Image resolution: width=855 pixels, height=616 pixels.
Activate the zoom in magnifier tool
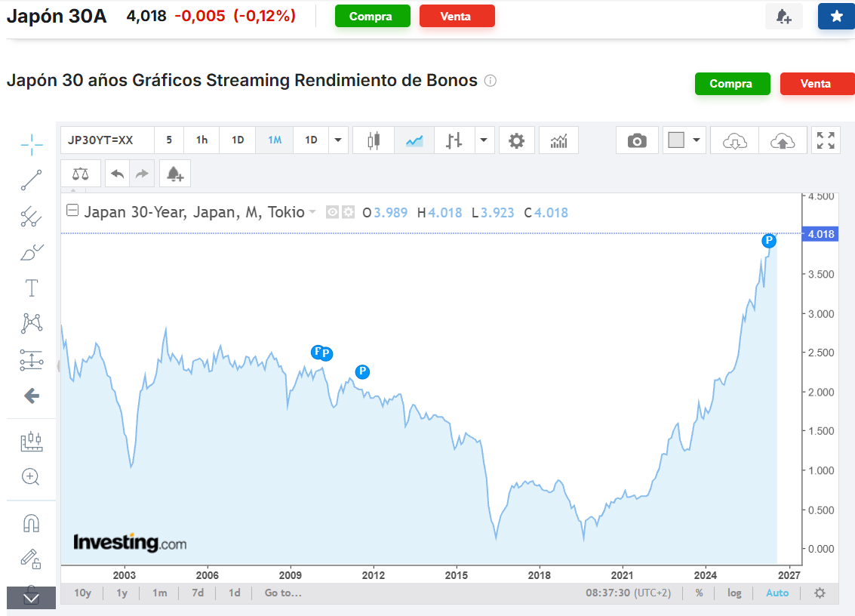[30, 477]
